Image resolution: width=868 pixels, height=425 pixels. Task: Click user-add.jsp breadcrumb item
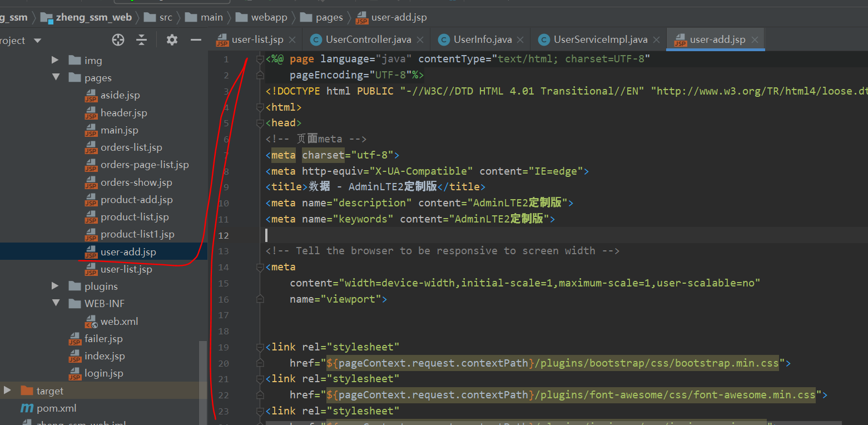click(399, 17)
